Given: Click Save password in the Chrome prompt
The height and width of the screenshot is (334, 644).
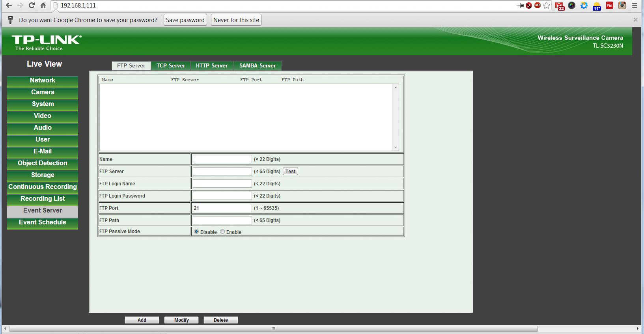Looking at the screenshot, I should coord(185,20).
